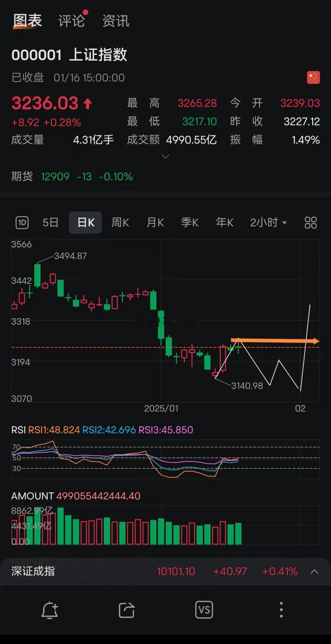Tap the AMOUNT indicator label
The image size is (331, 644).
(32, 496)
